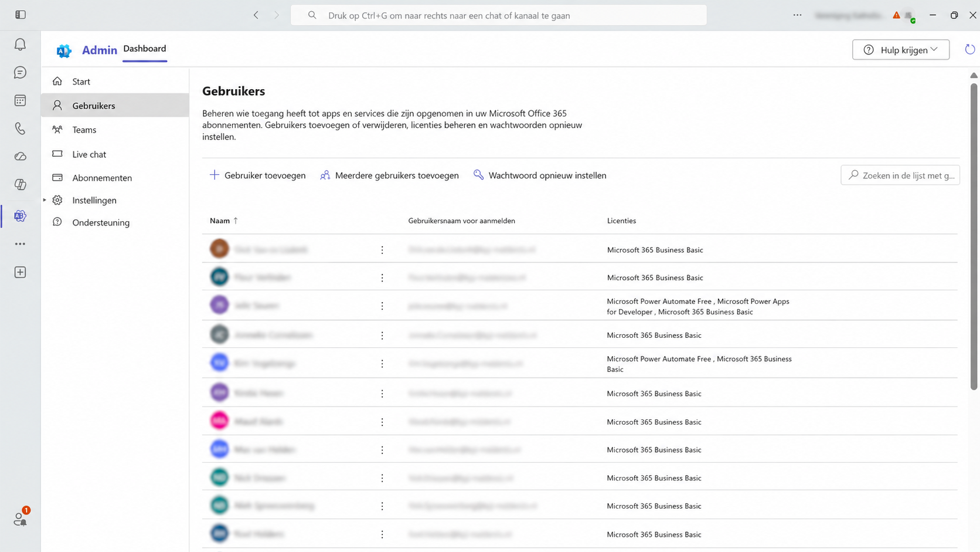
Task: Open options for the Power Apps for Developer row
Action: click(x=382, y=306)
